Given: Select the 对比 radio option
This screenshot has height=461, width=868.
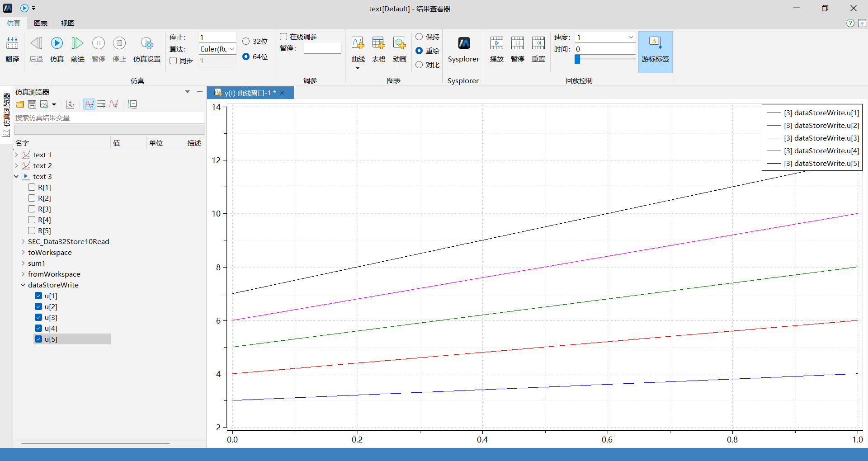Looking at the screenshot, I should pos(419,65).
